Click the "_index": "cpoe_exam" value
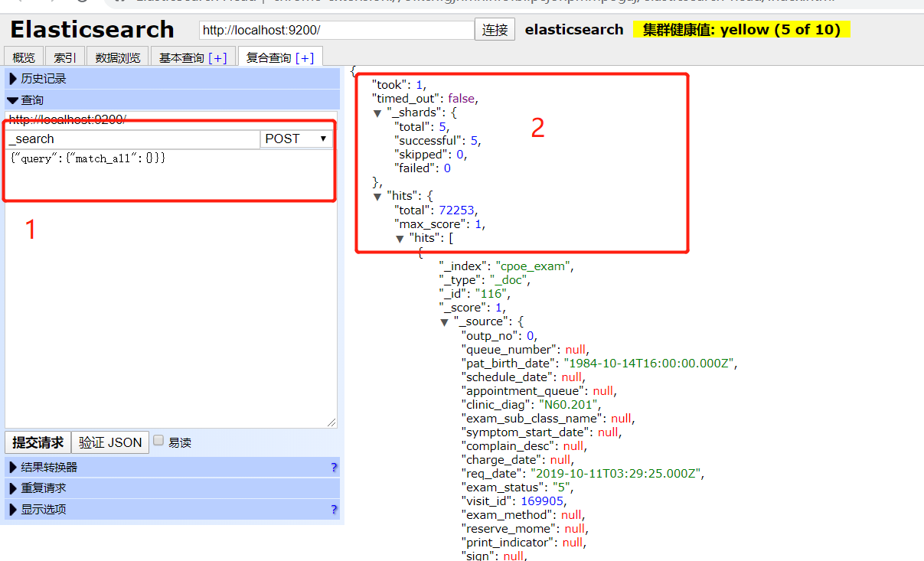This screenshot has width=924, height=561. click(534, 266)
